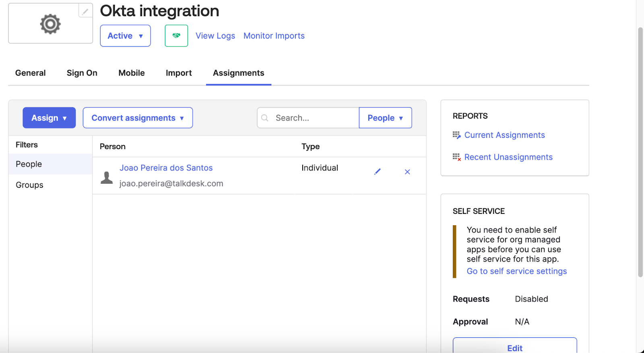644x353 pixels.
Task: Click the app logo gear icon
Action: pos(50,24)
